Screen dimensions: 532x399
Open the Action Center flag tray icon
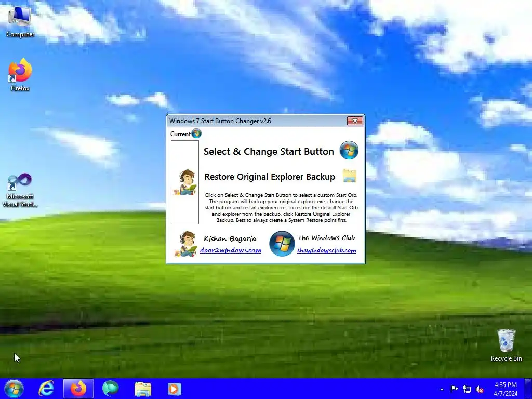pos(454,389)
